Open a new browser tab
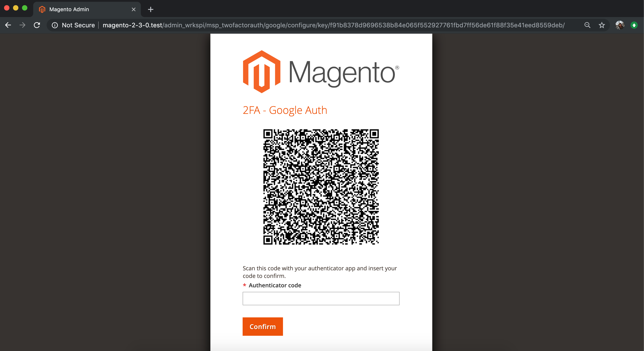 tap(150, 9)
